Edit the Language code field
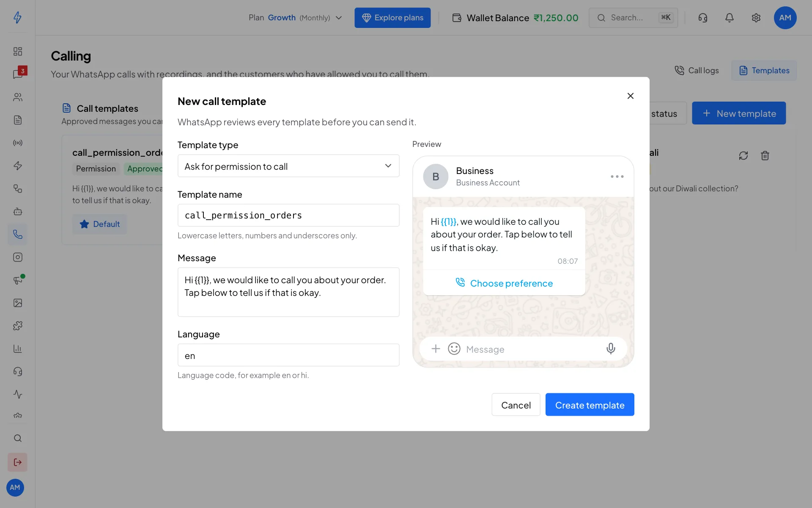The height and width of the screenshot is (508, 812). [x=288, y=355]
